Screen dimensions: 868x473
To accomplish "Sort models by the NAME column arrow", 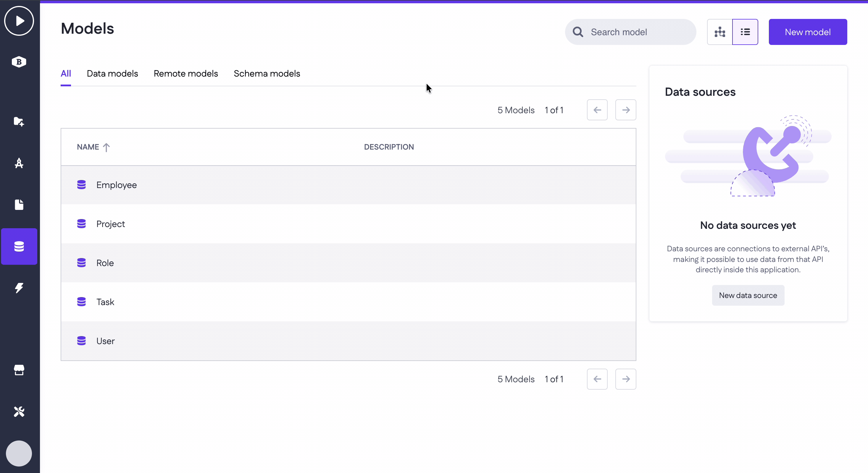I will [x=106, y=147].
